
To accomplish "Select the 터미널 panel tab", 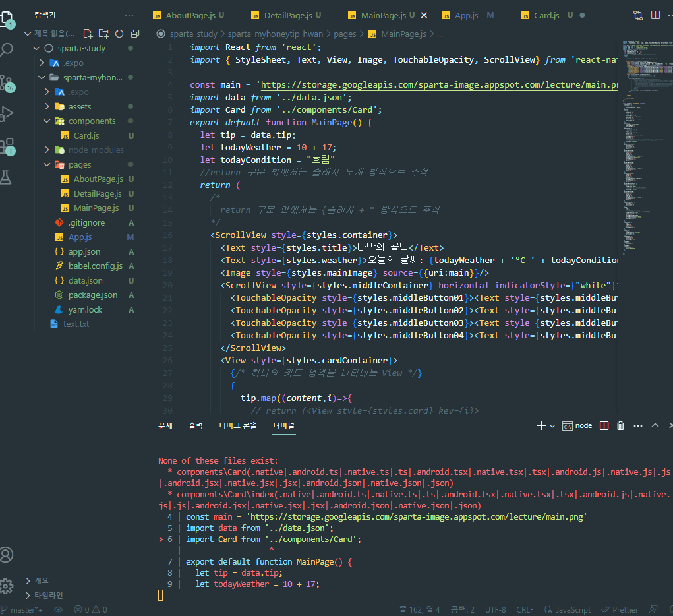I will [x=283, y=425].
